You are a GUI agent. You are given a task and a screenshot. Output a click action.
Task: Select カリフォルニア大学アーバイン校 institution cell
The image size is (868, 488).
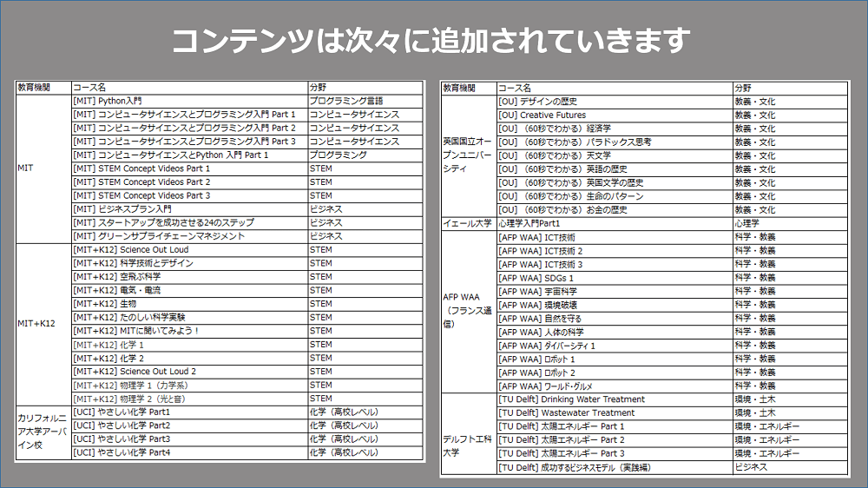click(x=43, y=432)
